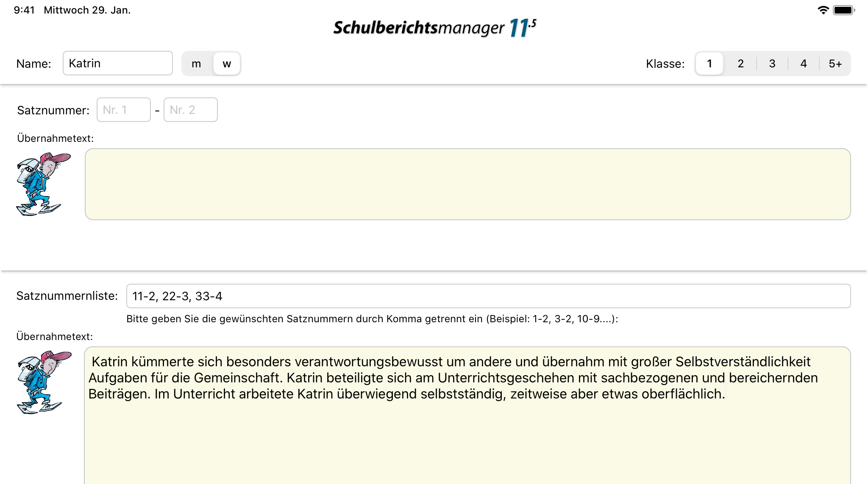Tap the empty upper Übernahmetext box

coord(467,184)
